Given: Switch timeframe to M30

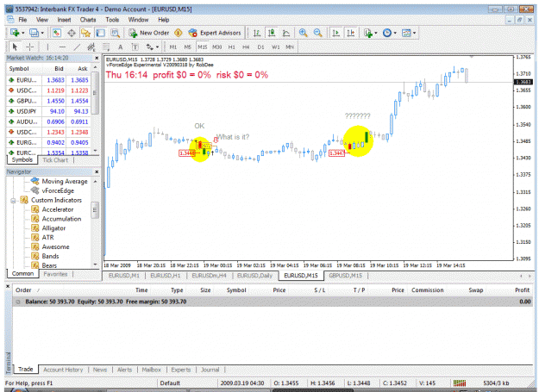Looking at the screenshot, I should click(x=217, y=47).
